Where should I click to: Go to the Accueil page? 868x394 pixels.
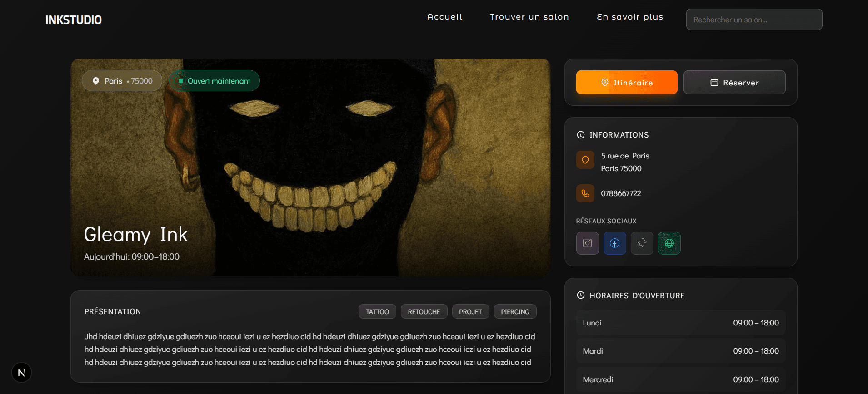(444, 17)
